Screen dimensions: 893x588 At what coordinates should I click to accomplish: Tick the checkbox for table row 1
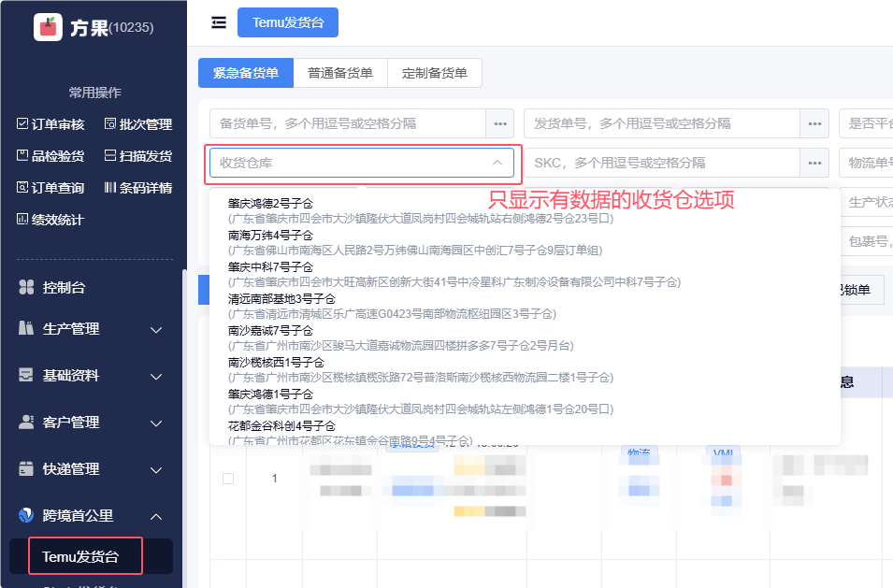[228, 478]
